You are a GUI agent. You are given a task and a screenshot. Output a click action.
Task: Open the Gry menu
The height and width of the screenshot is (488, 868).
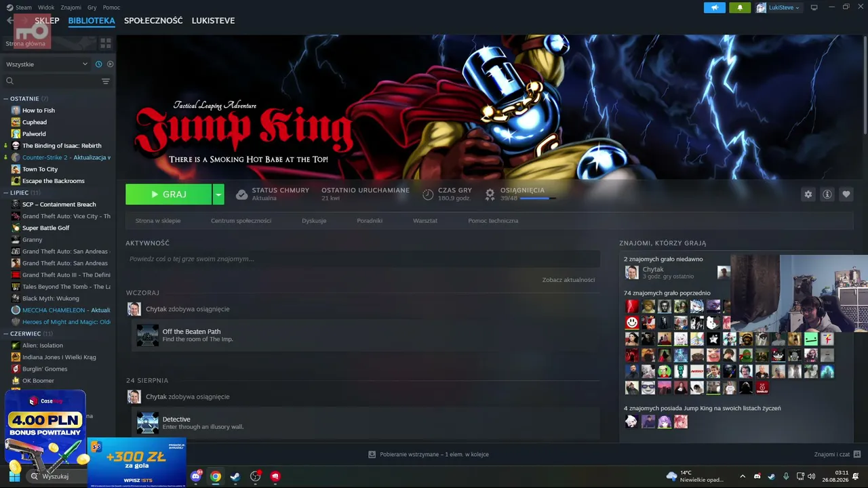[x=92, y=7]
